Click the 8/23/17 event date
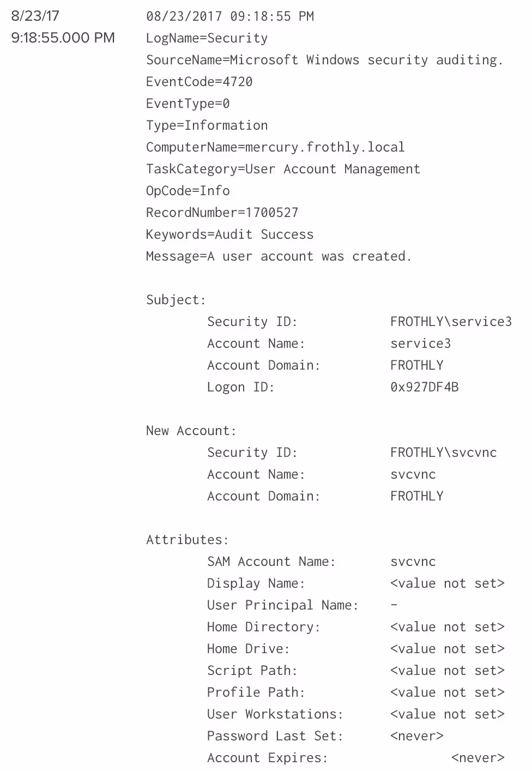532x772 pixels. [35, 16]
